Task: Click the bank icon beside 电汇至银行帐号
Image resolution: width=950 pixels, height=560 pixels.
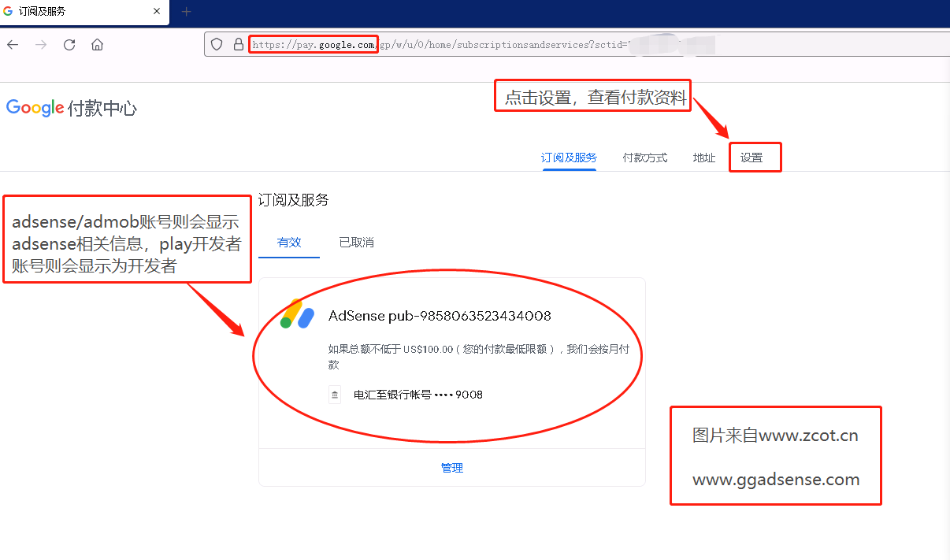Action: coord(335,395)
